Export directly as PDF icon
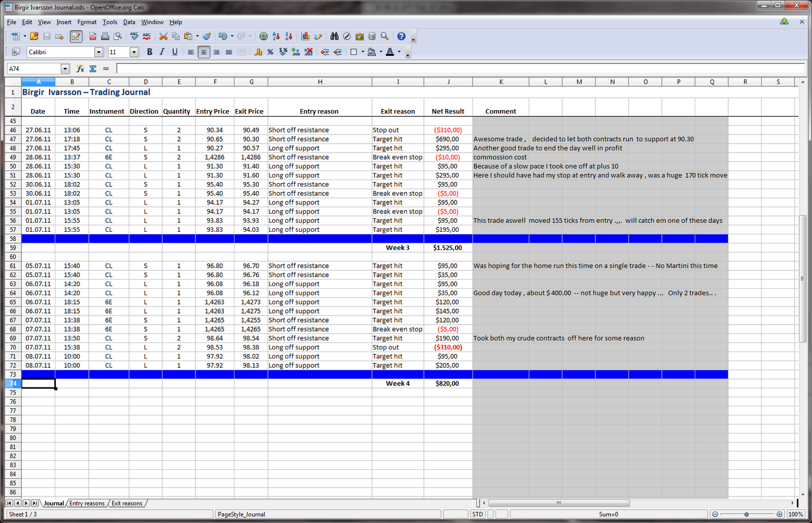This screenshot has width=812, height=523. pyautogui.click(x=93, y=36)
